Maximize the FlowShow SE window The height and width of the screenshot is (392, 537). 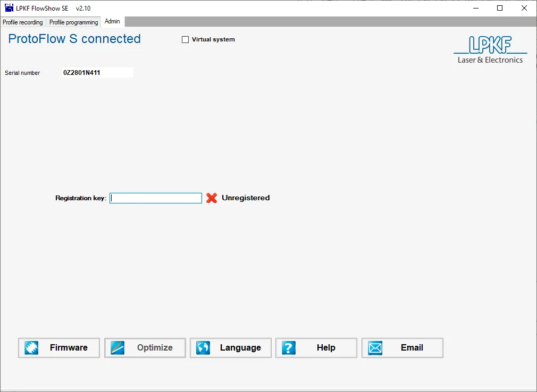[500, 8]
